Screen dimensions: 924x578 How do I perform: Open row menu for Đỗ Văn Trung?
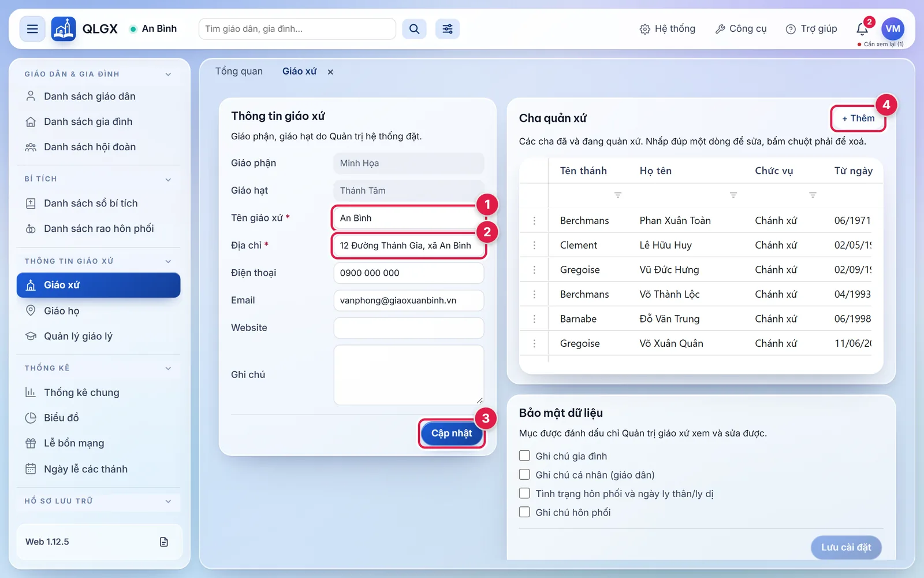[534, 319]
